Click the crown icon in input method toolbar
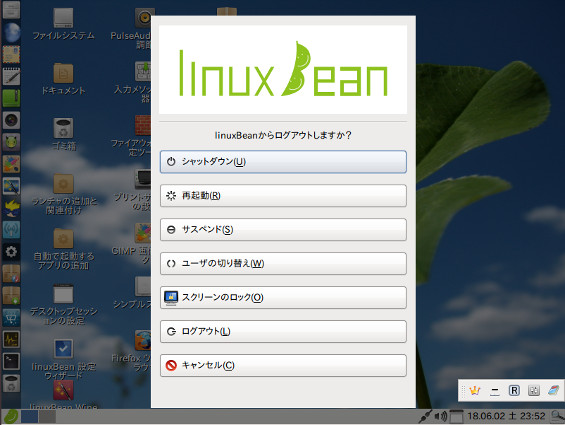 pyautogui.click(x=475, y=390)
